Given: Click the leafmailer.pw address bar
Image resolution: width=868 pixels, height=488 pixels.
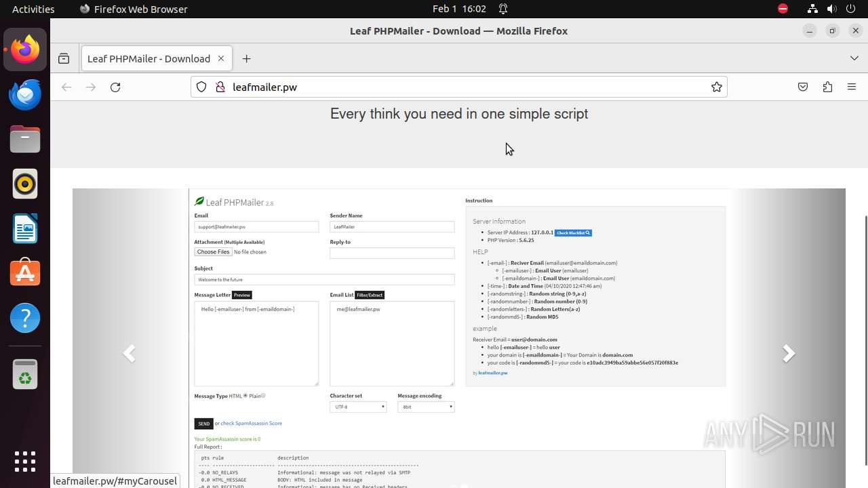Looking at the screenshot, I should [x=458, y=87].
